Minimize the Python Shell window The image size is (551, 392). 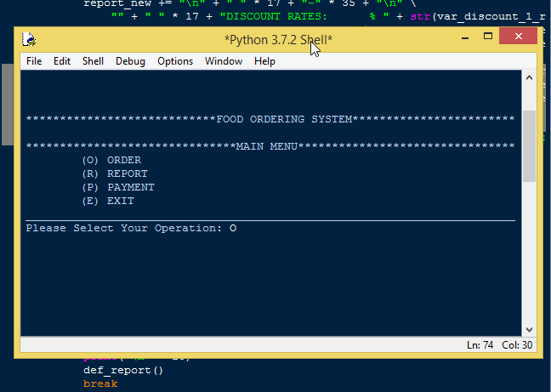465,37
